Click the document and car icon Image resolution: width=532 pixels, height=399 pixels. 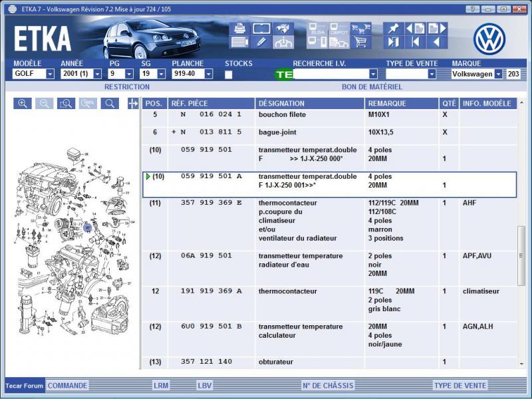point(339,43)
